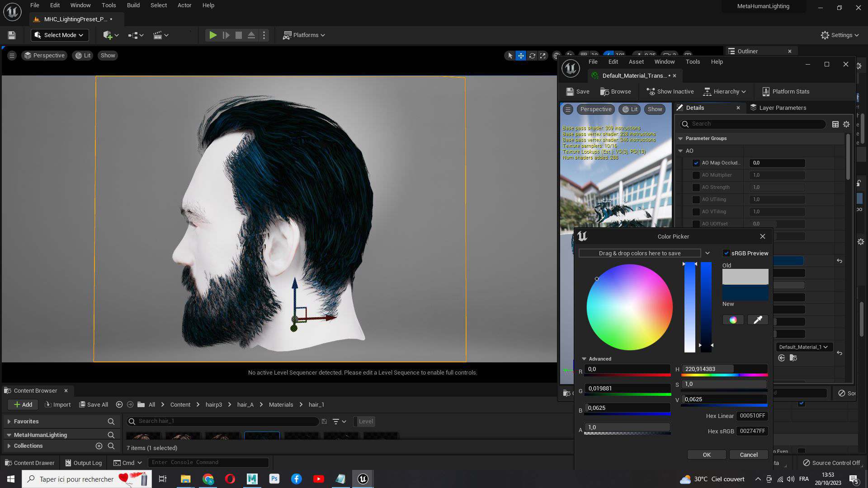Open the Blueprints toolbar icon menu

pos(136,35)
